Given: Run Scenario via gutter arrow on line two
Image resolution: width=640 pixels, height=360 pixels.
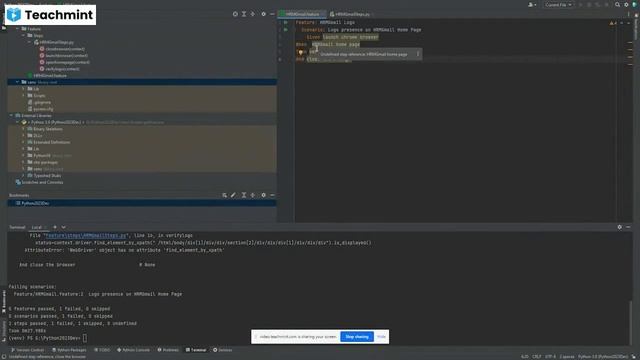Looking at the screenshot, I should coord(286,30).
